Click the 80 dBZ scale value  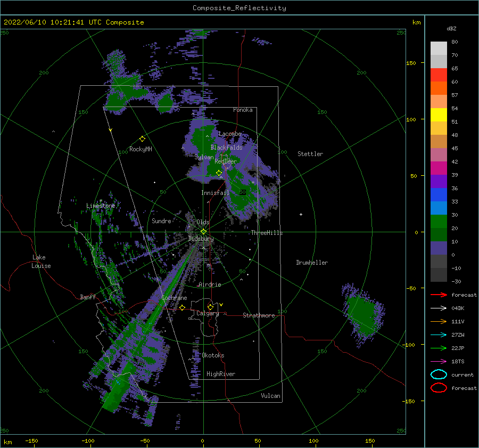[455, 42]
